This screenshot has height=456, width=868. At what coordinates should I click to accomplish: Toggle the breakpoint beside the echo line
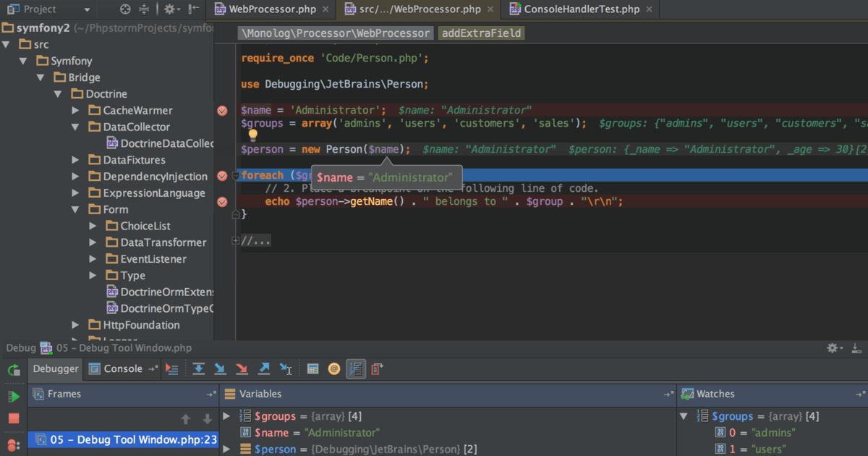click(x=222, y=201)
